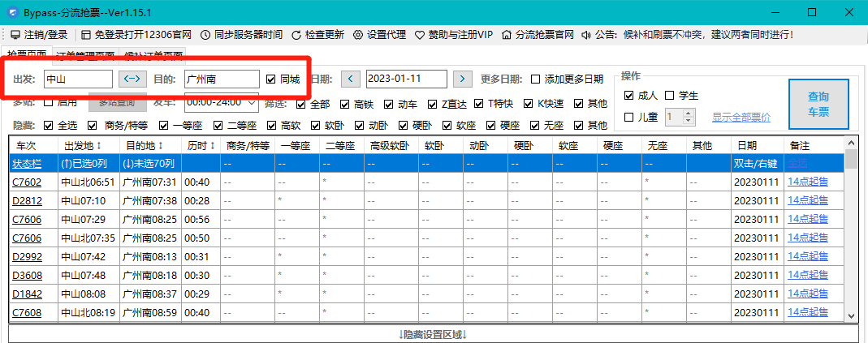Sync server time via 同步服务器时间
This screenshot has width=868, height=343.
[205, 35]
